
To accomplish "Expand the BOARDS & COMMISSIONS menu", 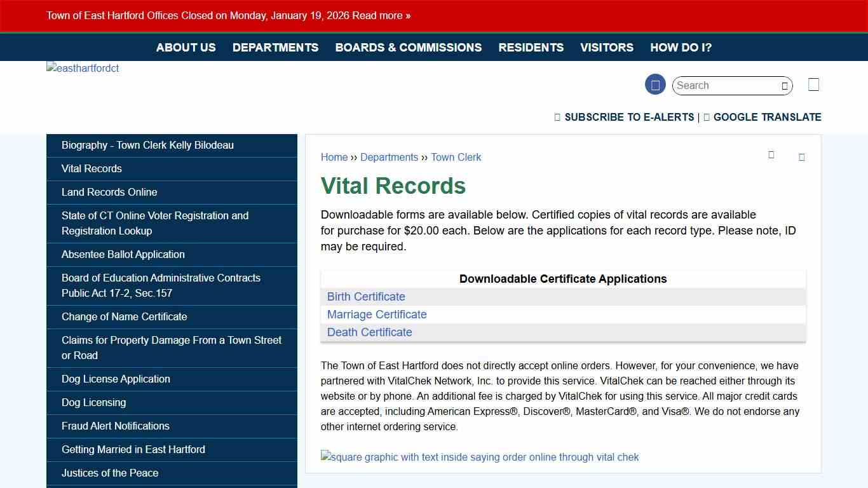I will tap(409, 47).
